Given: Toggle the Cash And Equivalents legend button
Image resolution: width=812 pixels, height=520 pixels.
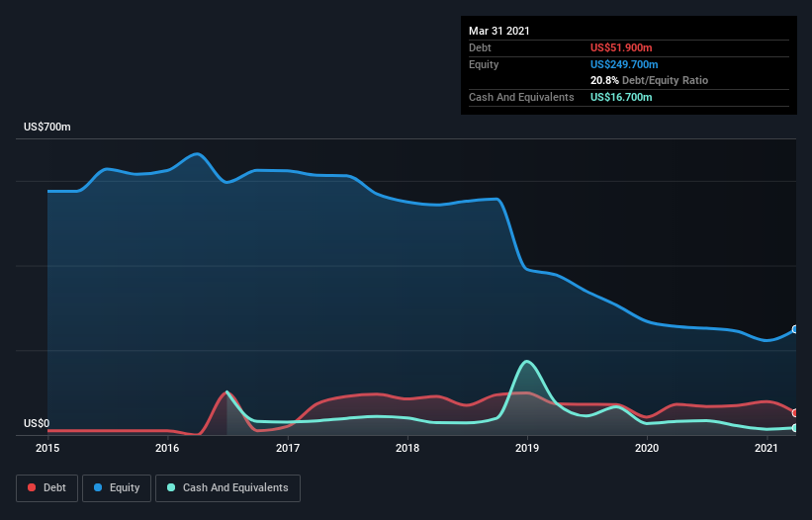Looking at the screenshot, I should [x=227, y=488].
